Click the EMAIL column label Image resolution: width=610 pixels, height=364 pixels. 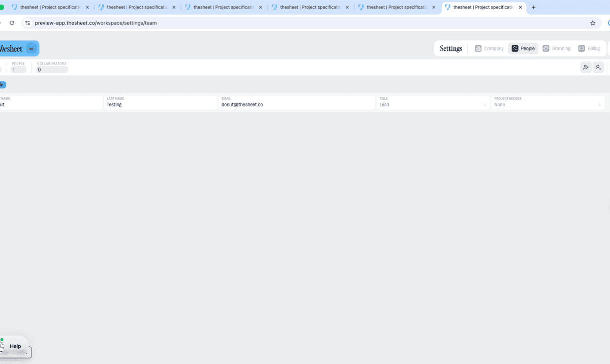[x=226, y=99]
